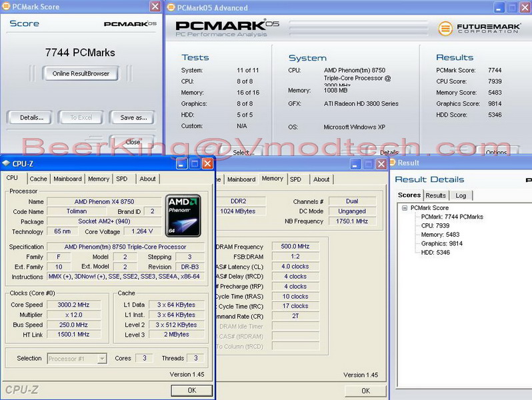This screenshot has width=532, height=400.
Task: Click the AMD Phenom logo image
Action: [x=183, y=215]
